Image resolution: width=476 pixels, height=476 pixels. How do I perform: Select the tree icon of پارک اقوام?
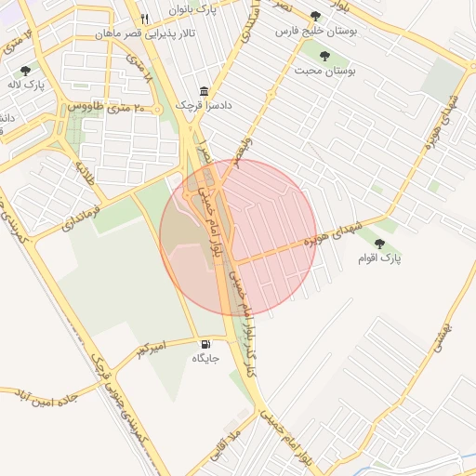(379, 244)
